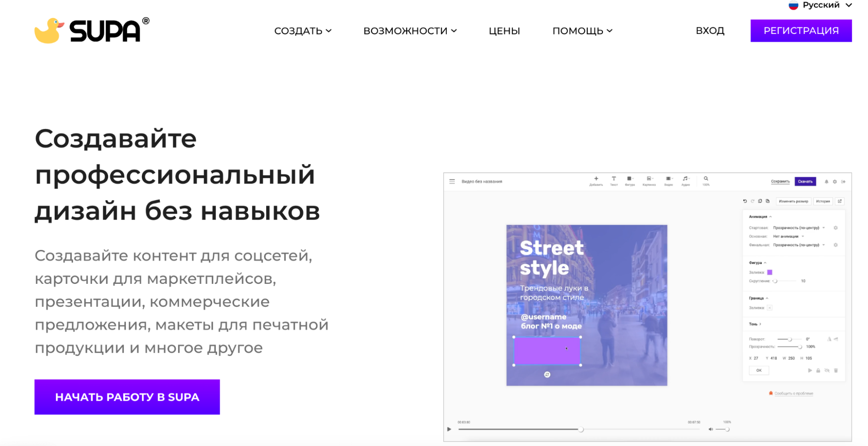Viewport: 868px width, 446px height.
Task: Toggle the lock icon for the shape
Action: [818, 370]
